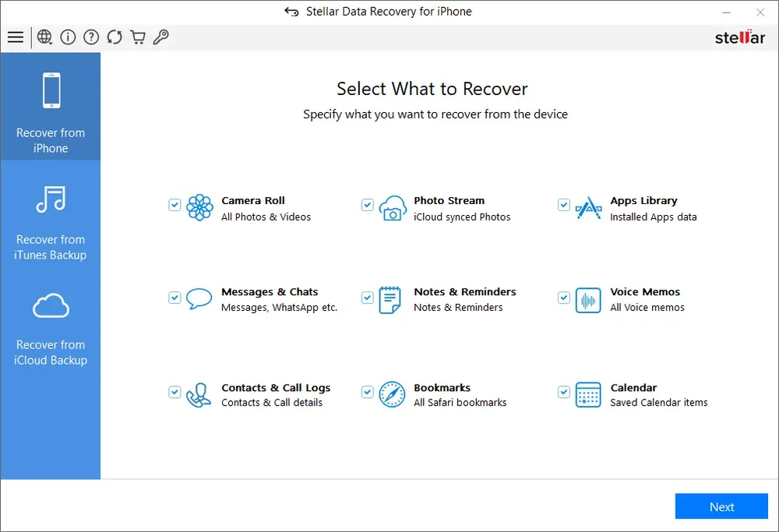Screen dimensions: 779x532
Task: Click the stellar logo
Action: coord(738,36)
